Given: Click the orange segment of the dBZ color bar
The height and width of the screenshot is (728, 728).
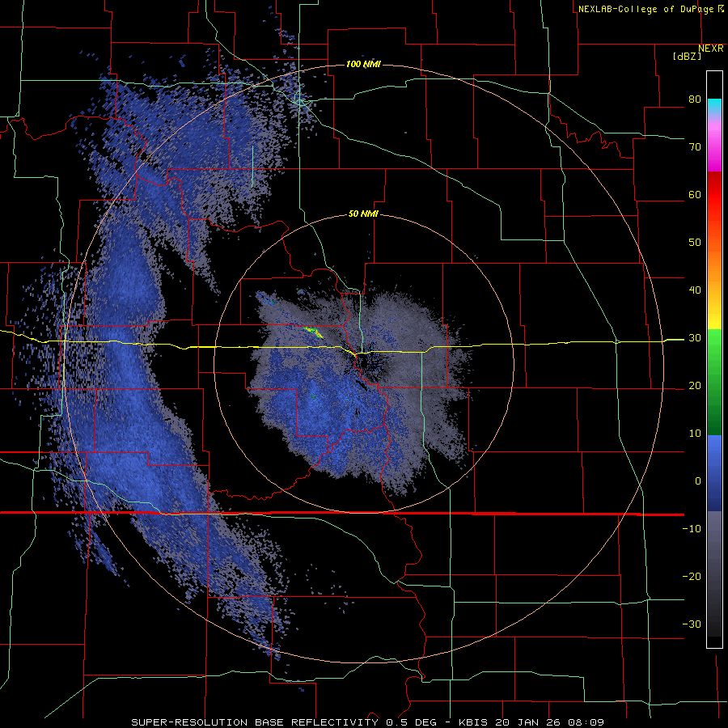Looking at the screenshot, I should click(x=714, y=268).
